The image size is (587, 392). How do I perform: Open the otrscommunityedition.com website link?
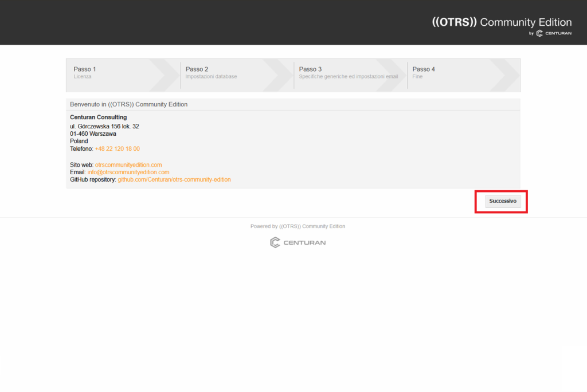[128, 164]
